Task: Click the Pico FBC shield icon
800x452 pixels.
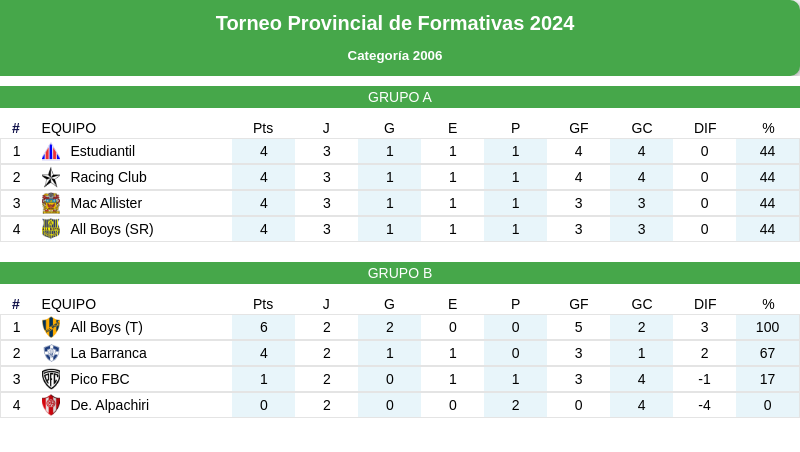Action: click(x=51, y=379)
